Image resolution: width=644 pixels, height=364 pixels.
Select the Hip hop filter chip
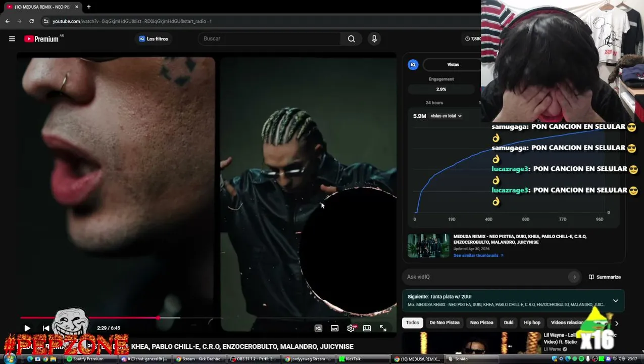pyautogui.click(x=532, y=323)
